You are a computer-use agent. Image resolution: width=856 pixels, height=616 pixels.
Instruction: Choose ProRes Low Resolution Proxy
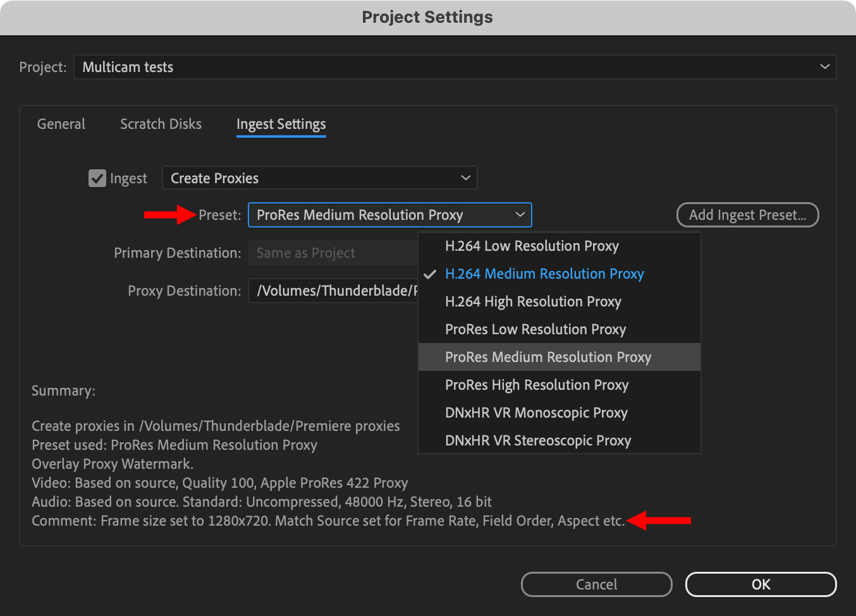[535, 329]
